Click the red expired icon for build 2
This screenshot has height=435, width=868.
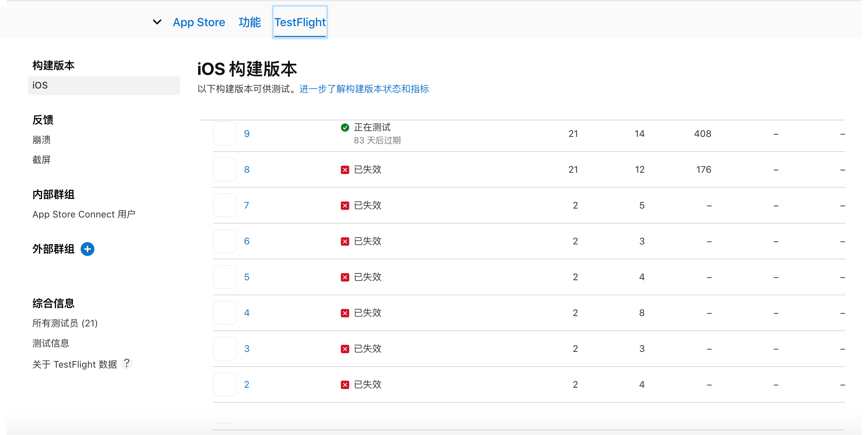pos(345,385)
